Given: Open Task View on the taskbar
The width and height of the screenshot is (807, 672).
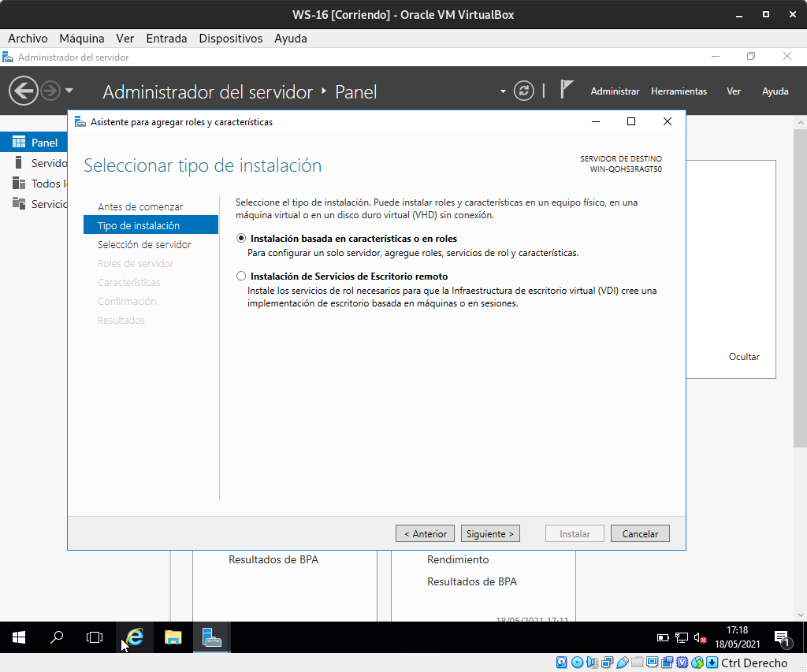Looking at the screenshot, I should click(95, 637).
